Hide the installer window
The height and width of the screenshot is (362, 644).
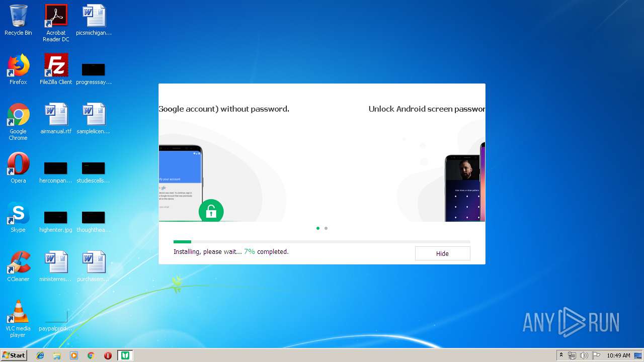(x=442, y=253)
